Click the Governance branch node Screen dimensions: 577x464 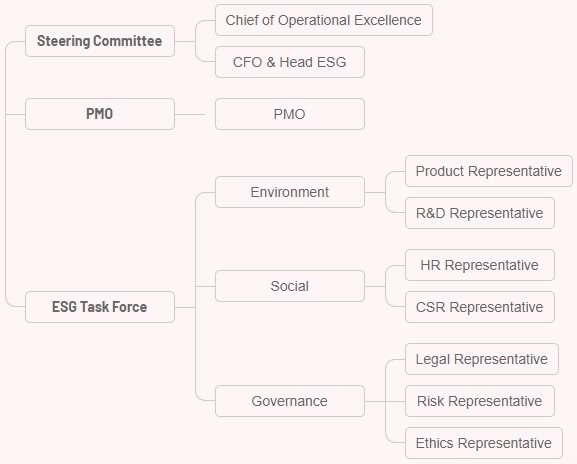[290, 401]
